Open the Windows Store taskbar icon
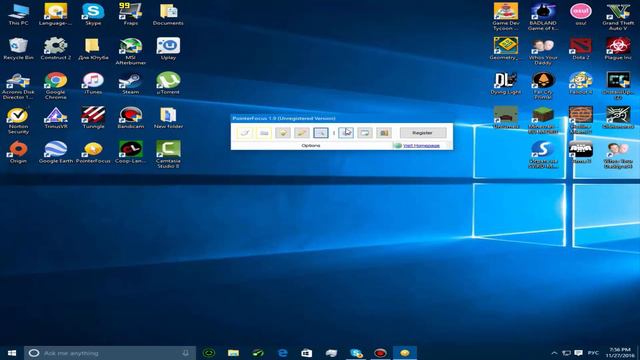Image resolution: width=640 pixels, height=360 pixels. 307,353
